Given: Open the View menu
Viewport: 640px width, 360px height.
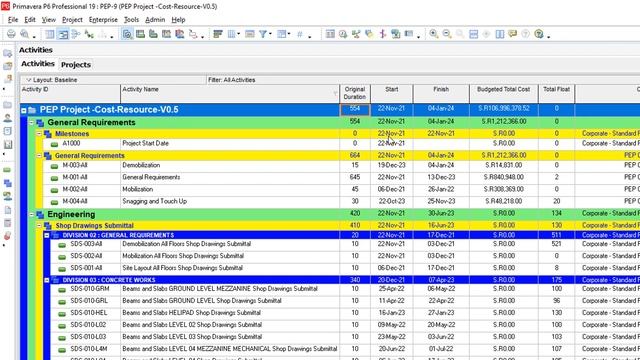Looking at the screenshot, I should (49, 20).
